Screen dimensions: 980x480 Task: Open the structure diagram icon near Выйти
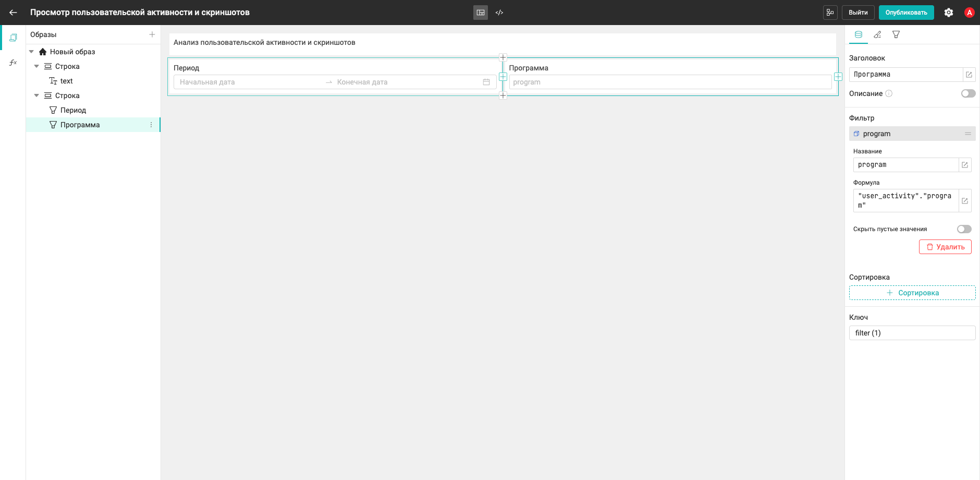coord(830,13)
